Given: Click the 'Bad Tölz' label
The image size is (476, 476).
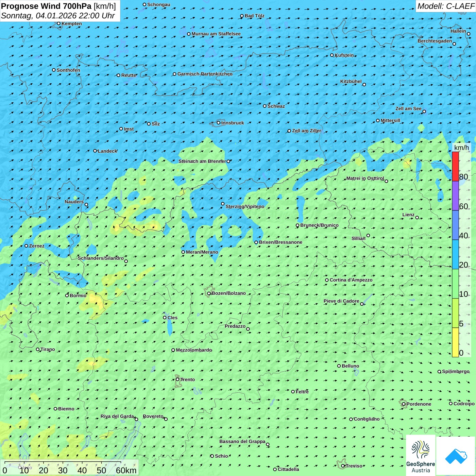Looking at the screenshot, I should click(x=255, y=16).
